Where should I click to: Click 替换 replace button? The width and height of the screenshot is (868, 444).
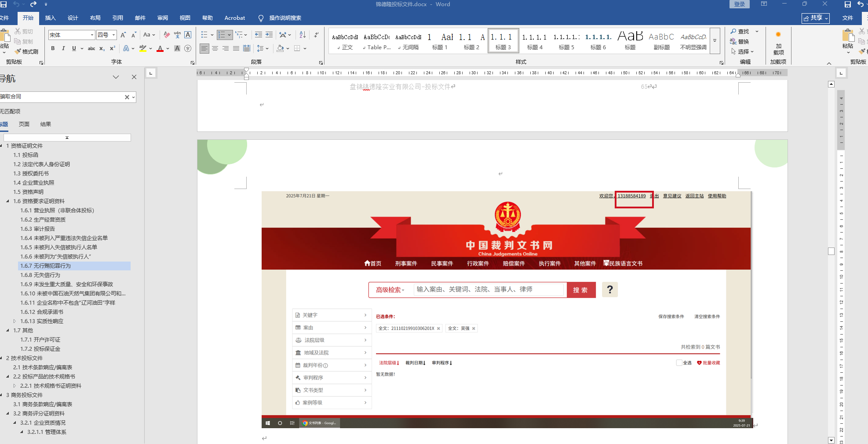[740, 41]
